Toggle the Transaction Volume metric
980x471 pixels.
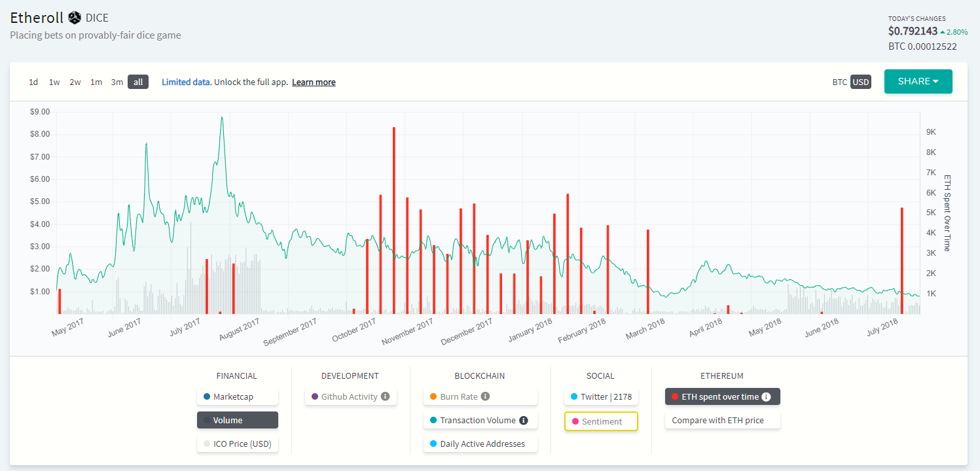click(481, 420)
